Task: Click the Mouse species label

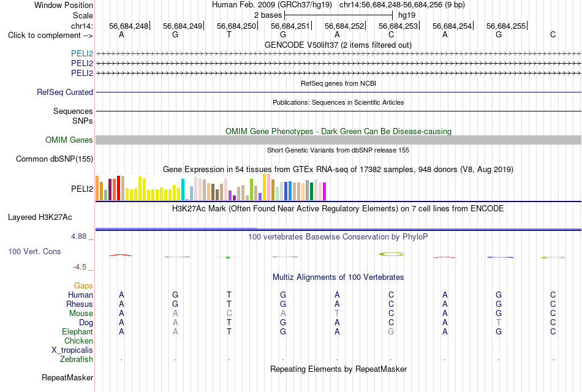Action: click(81, 314)
